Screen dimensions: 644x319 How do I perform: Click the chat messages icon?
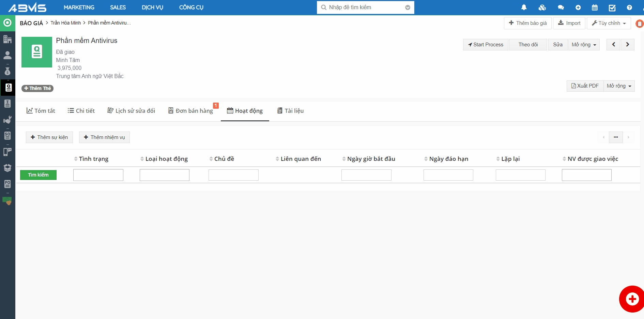561,7
